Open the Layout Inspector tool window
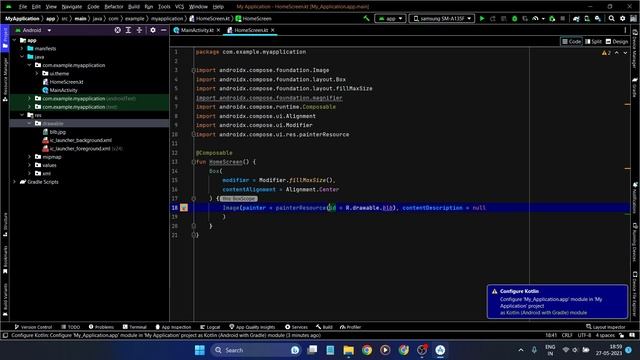This screenshot has width=640, height=360. [x=606, y=327]
